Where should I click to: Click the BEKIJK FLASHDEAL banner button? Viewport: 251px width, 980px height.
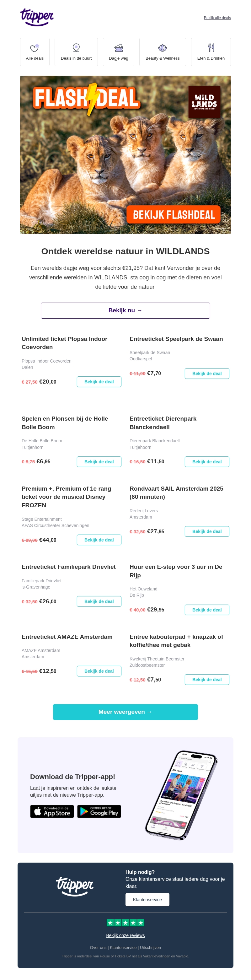pos(174,215)
